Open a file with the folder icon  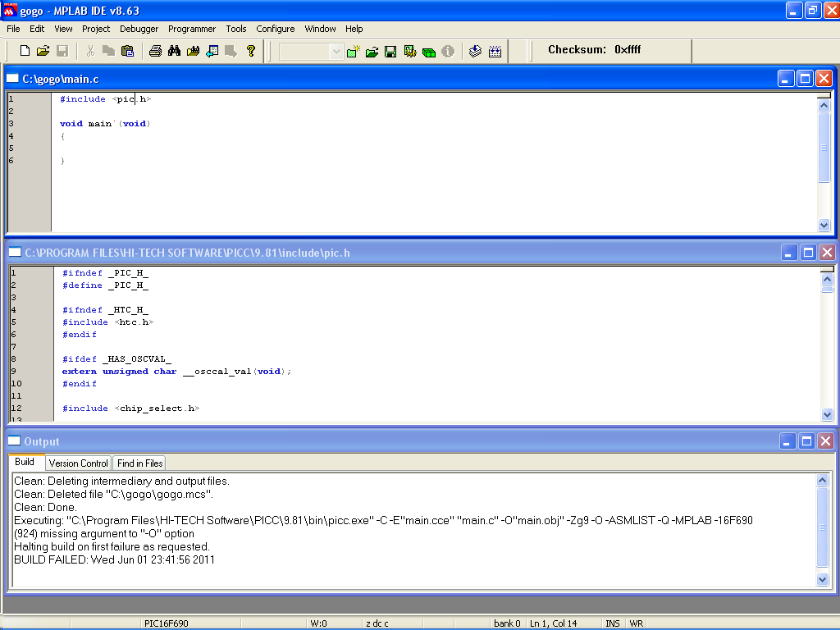pos(43,51)
